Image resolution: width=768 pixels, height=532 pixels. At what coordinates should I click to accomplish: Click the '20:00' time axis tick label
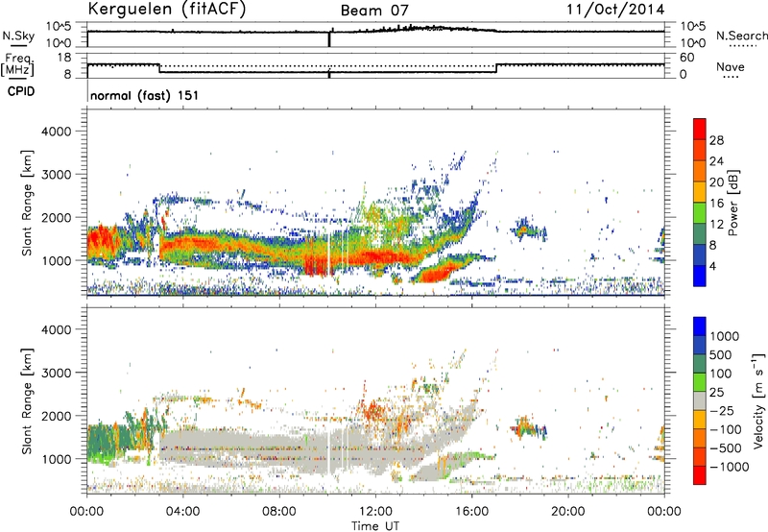567,512
